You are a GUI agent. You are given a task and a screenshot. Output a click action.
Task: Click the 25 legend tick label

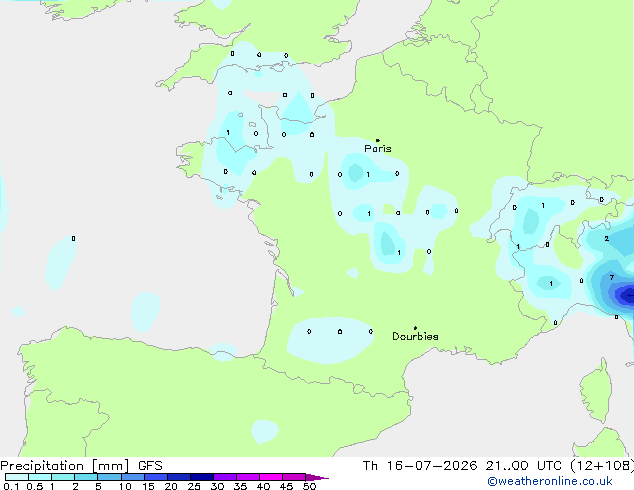pos(194,486)
